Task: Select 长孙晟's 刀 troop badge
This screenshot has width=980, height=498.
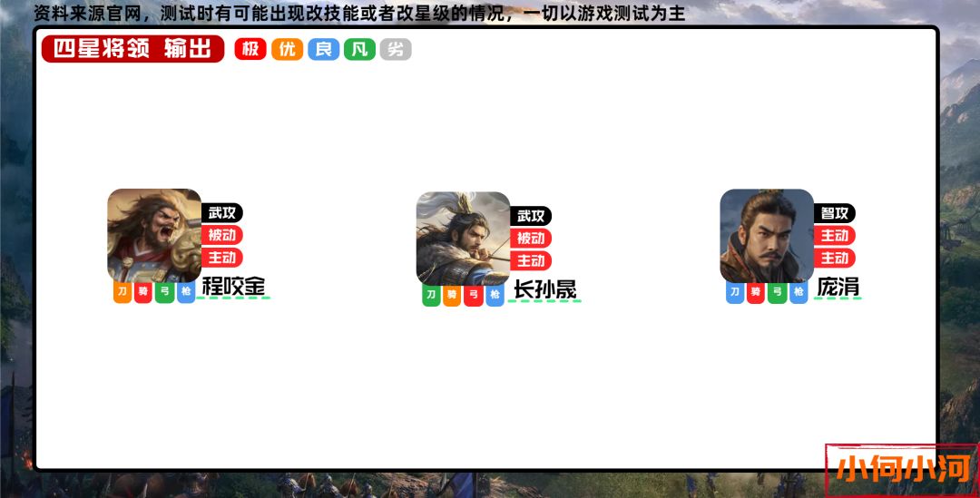Action: tap(431, 294)
